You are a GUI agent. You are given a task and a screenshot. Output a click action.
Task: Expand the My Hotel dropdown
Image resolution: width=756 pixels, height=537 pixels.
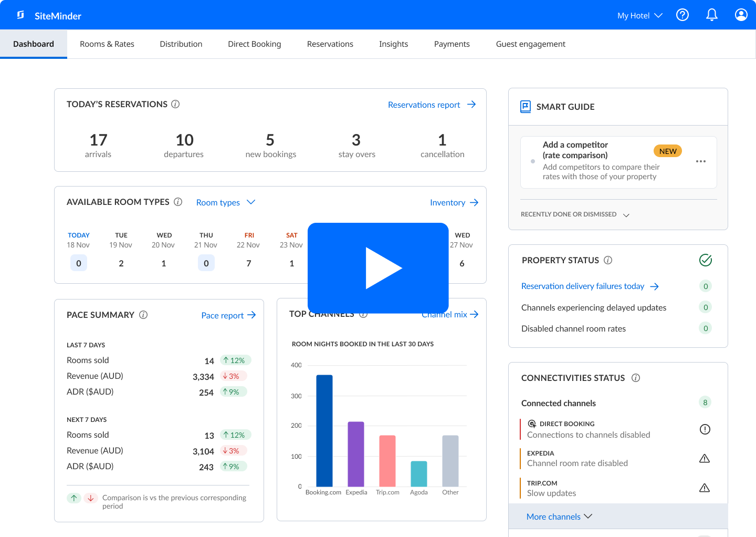639,16
